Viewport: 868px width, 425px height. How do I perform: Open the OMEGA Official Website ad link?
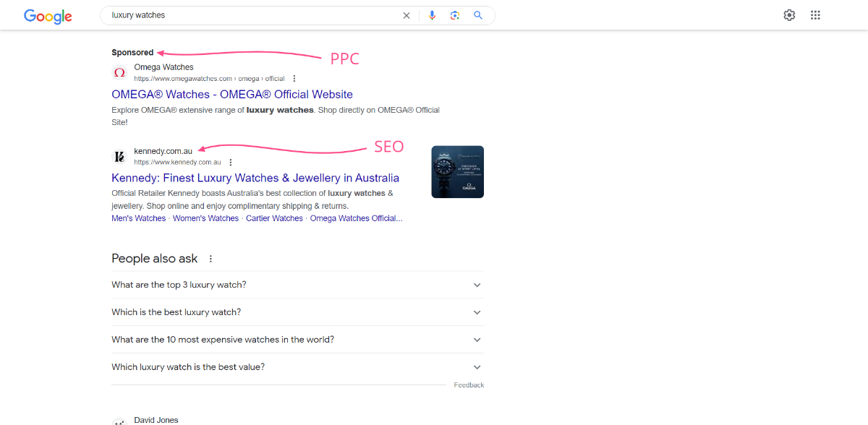(231, 95)
